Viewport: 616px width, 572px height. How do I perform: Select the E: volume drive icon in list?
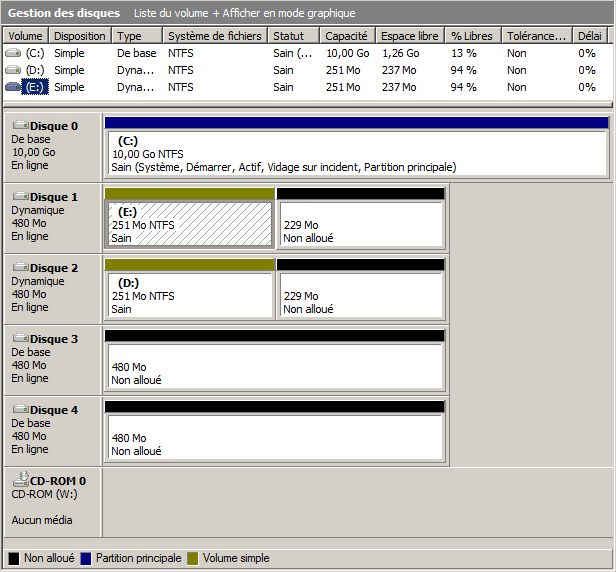click(12, 87)
